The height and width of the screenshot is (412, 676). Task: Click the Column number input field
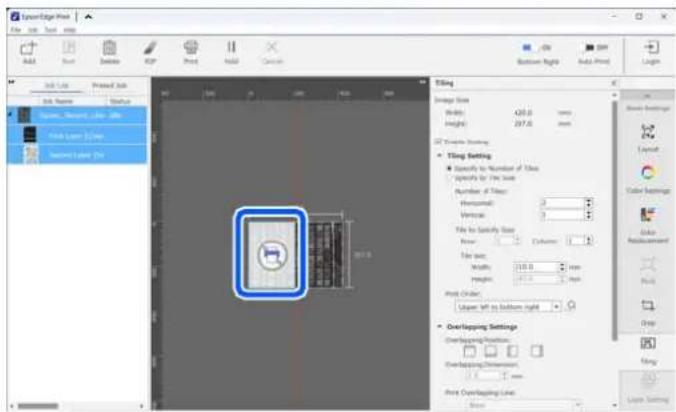click(576, 240)
